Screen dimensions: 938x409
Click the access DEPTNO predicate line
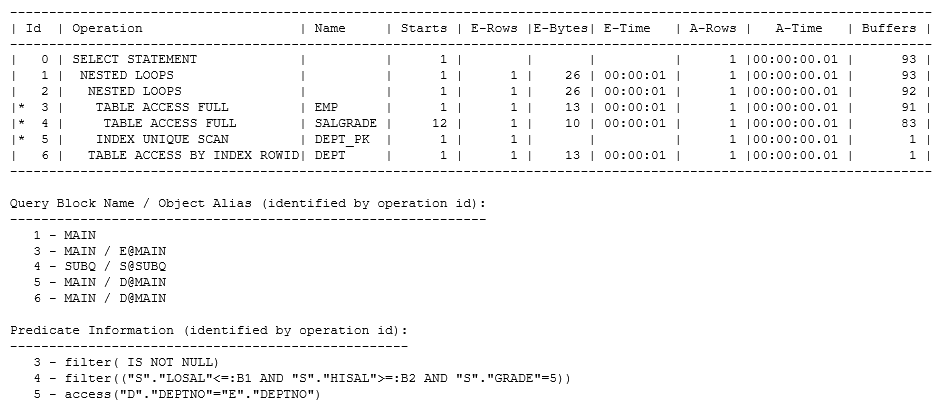[x=177, y=394]
